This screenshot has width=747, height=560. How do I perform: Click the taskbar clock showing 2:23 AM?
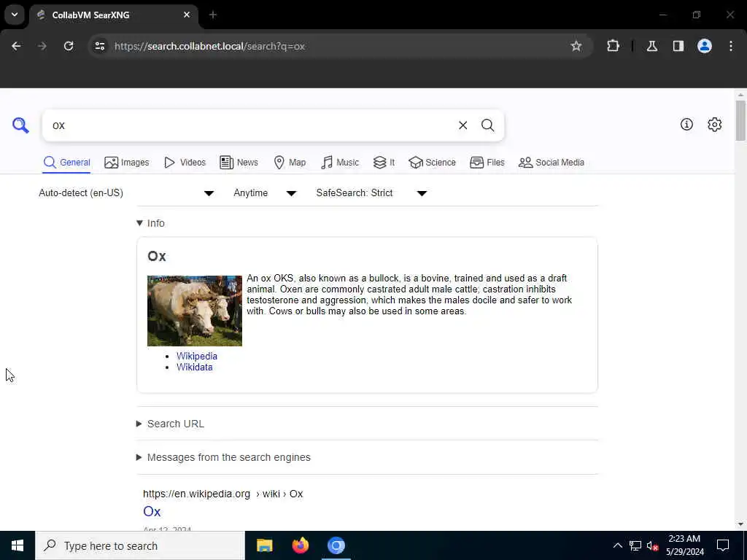[684, 545]
